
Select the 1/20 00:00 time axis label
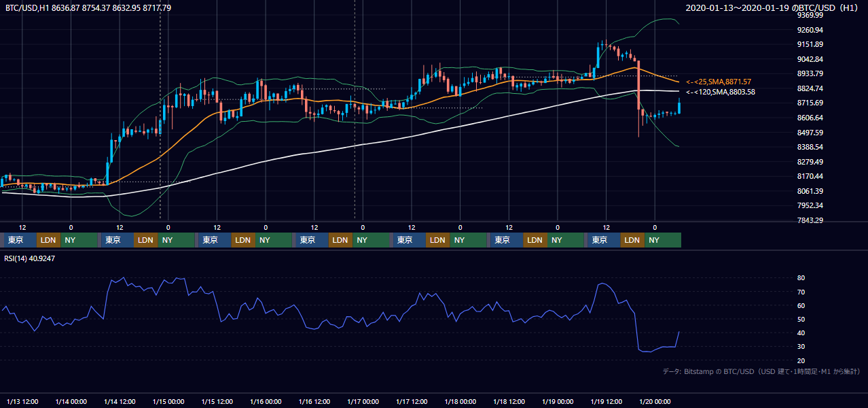click(655, 401)
